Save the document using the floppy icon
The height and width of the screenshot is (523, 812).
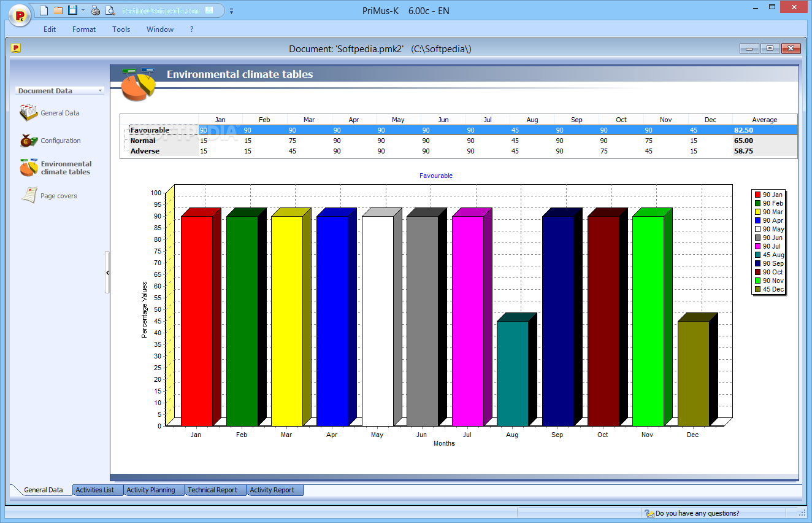click(73, 10)
